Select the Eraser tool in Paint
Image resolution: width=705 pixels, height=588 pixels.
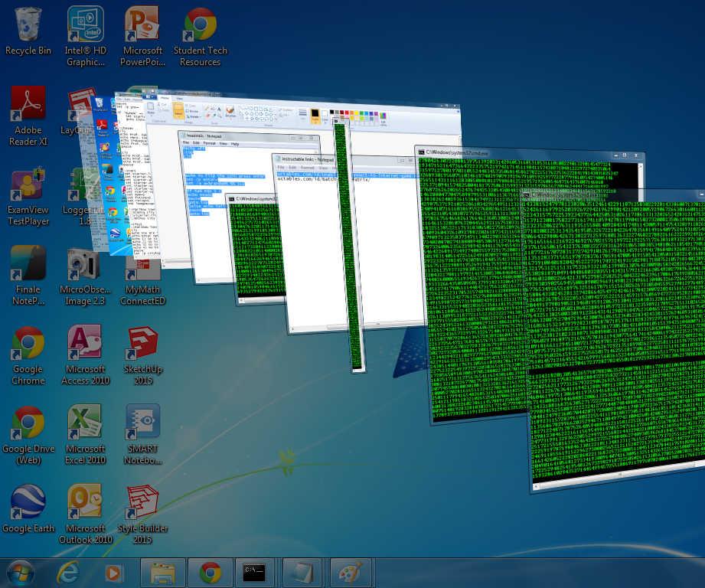tap(207, 116)
